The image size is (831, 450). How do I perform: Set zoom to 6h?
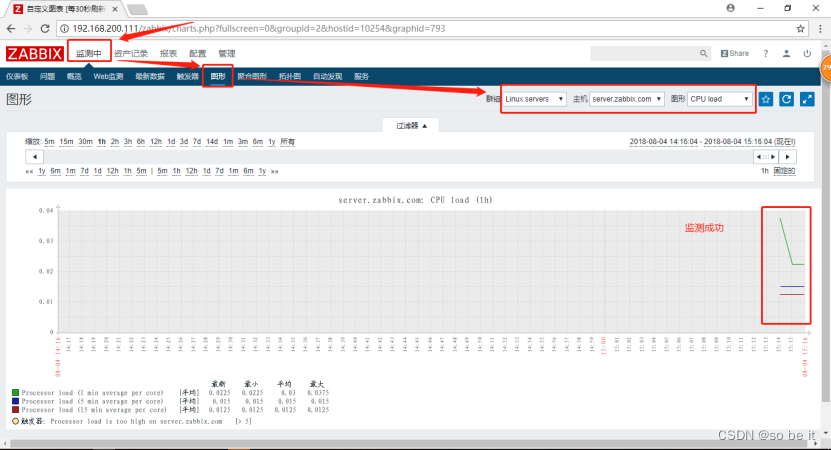coord(140,142)
